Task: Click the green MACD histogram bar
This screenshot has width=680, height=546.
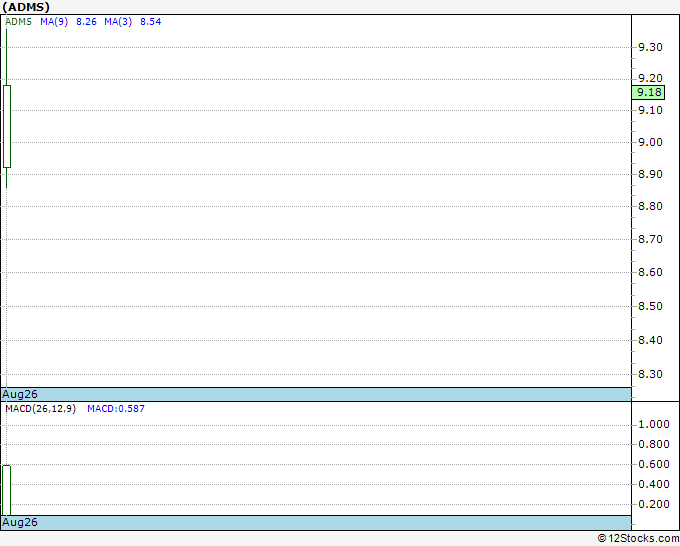Action: pyautogui.click(x=7, y=490)
